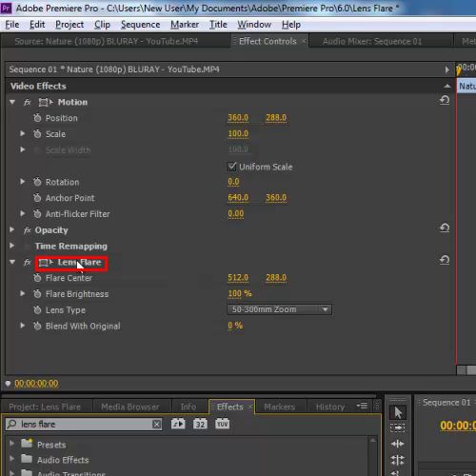Expand the Scale property
Image resolution: width=476 pixels, height=476 pixels.
coord(22,133)
